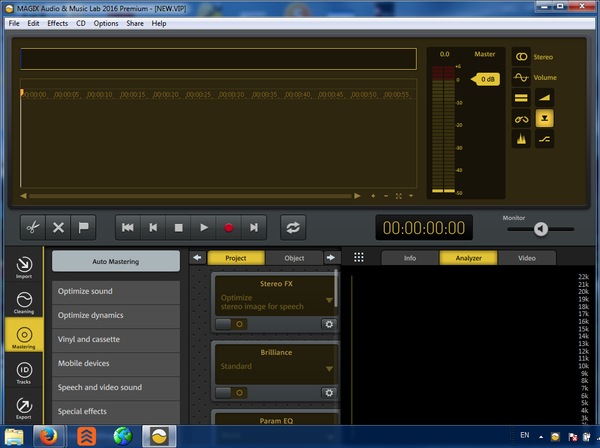Click the scissors cut tool icon
Screen dimensions: 600x448
32,227
